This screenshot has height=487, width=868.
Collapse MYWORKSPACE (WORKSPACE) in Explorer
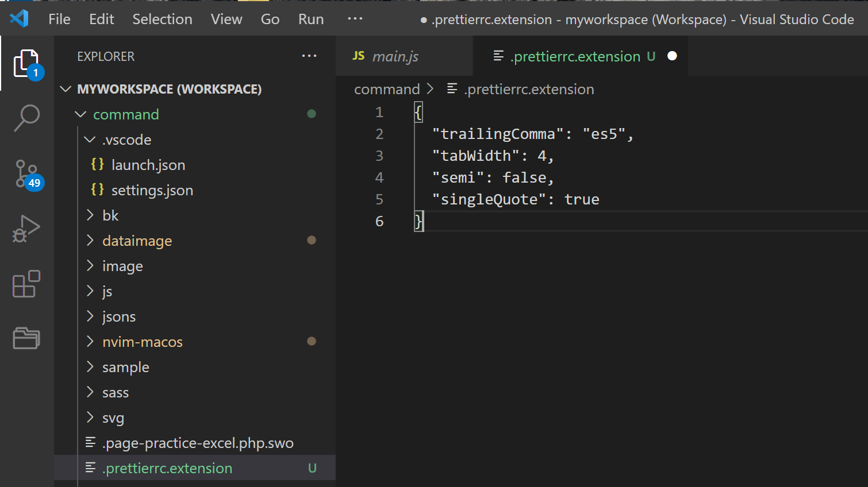pos(66,89)
